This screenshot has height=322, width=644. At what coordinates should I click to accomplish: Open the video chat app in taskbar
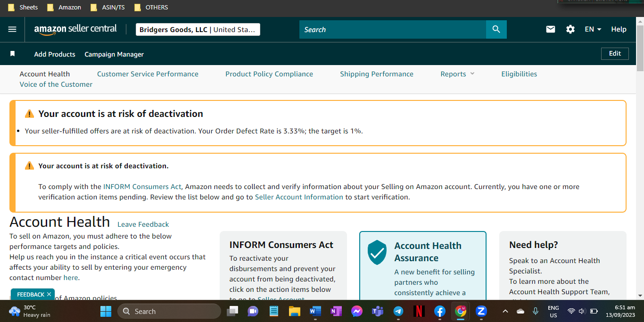[253, 311]
